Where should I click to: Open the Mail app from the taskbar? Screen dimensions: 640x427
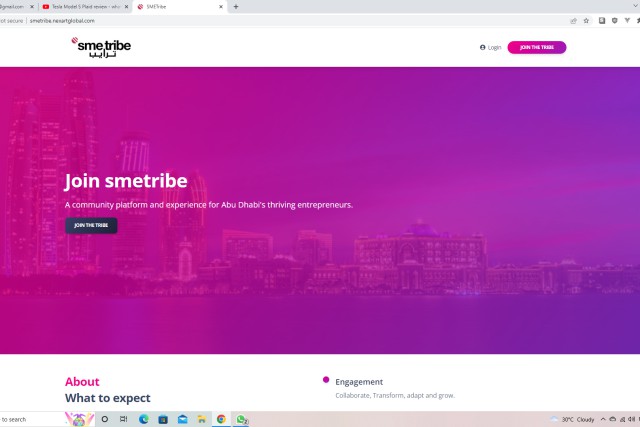pos(182,419)
